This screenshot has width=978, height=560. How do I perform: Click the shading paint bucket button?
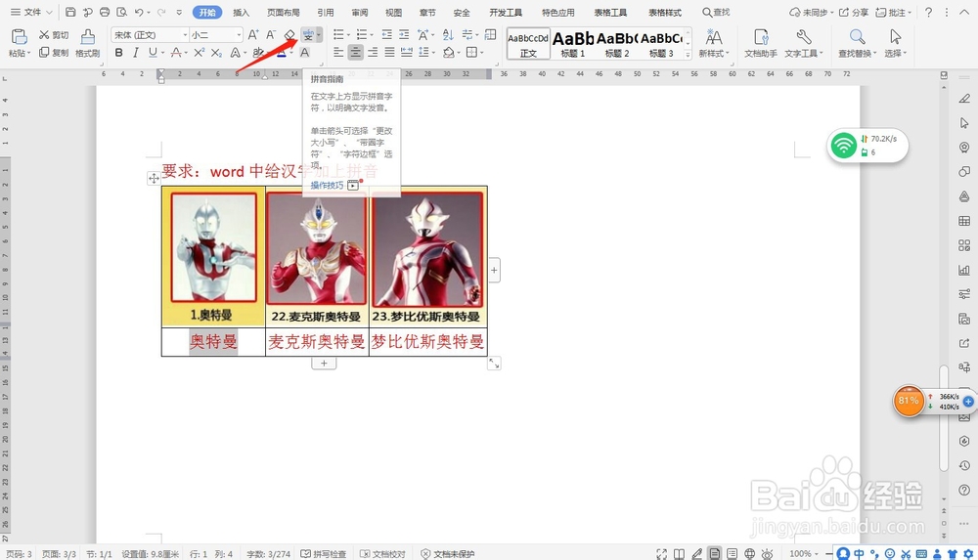pos(449,53)
